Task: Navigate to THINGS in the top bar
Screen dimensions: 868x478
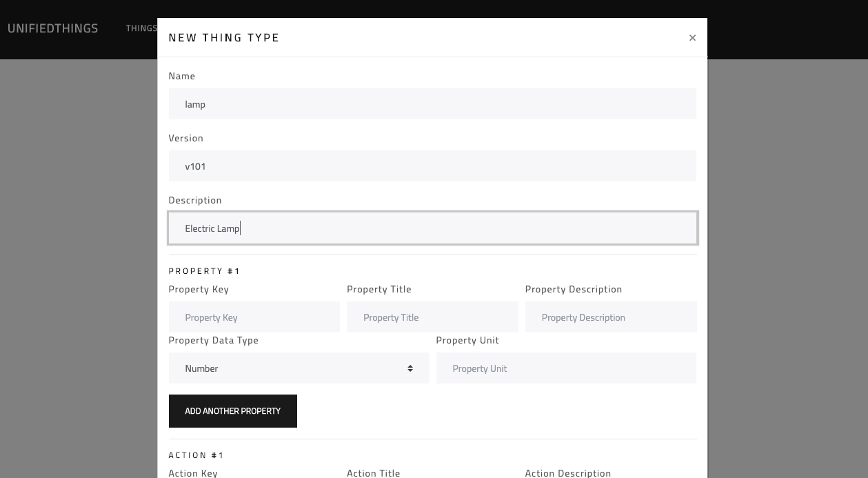Action: pyautogui.click(x=141, y=28)
